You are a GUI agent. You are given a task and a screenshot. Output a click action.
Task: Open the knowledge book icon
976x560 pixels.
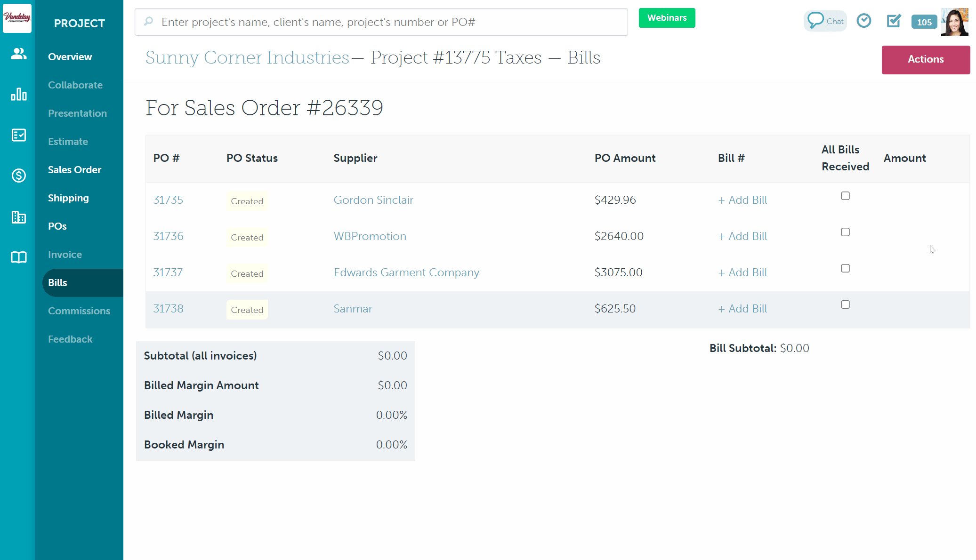coord(18,257)
